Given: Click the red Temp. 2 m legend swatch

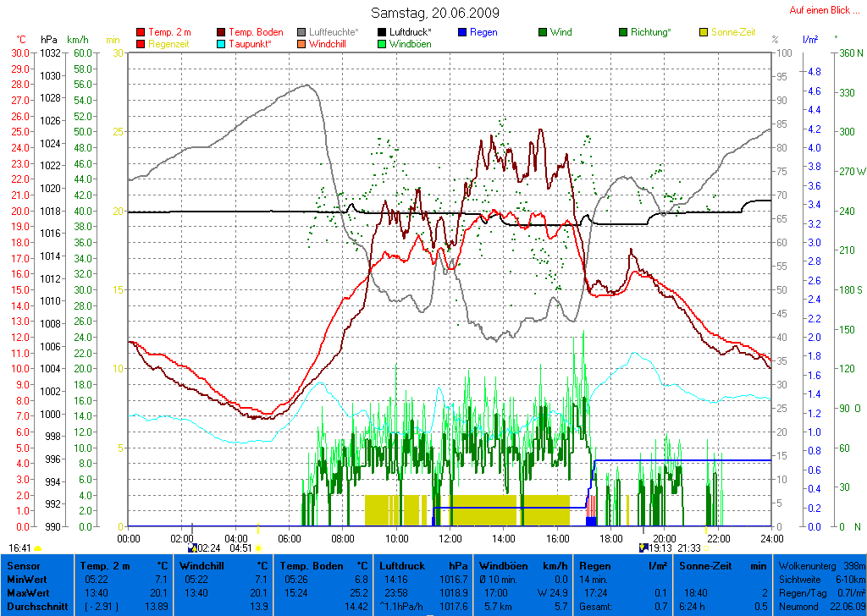Looking at the screenshot, I should tap(141, 33).
